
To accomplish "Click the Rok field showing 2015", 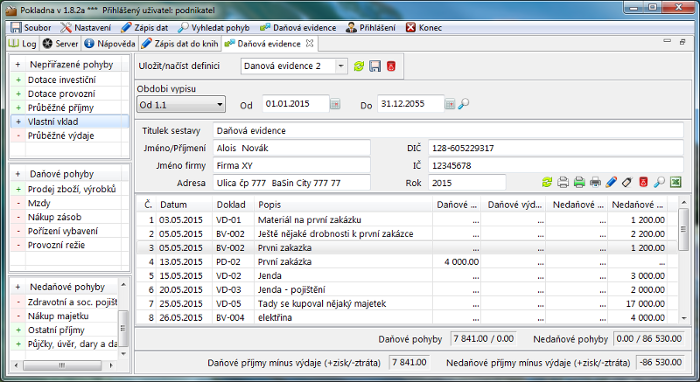I will click(x=467, y=183).
